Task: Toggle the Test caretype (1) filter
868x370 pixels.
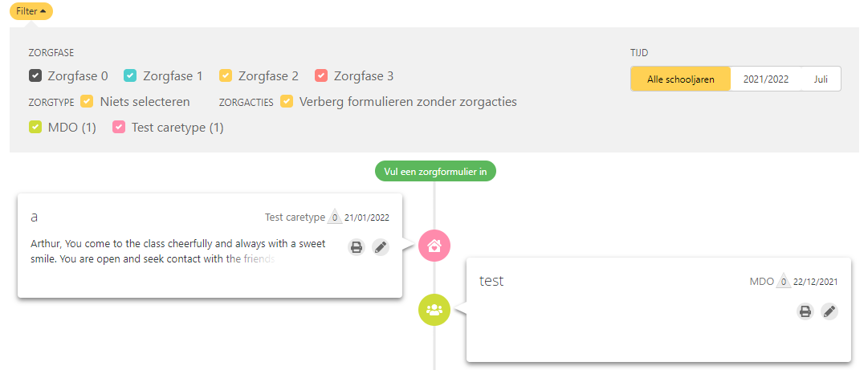Action: (119, 128)
